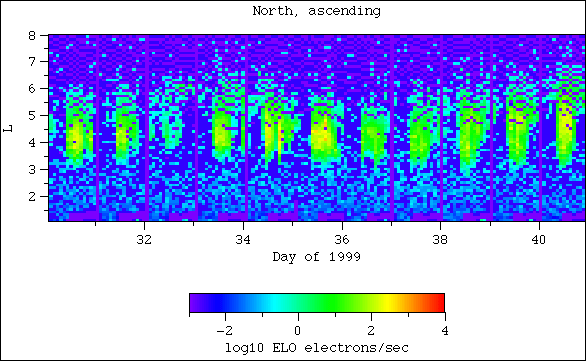Click the y-axis tick label '7'
The image size is (586, 361).
coord(32,61)
